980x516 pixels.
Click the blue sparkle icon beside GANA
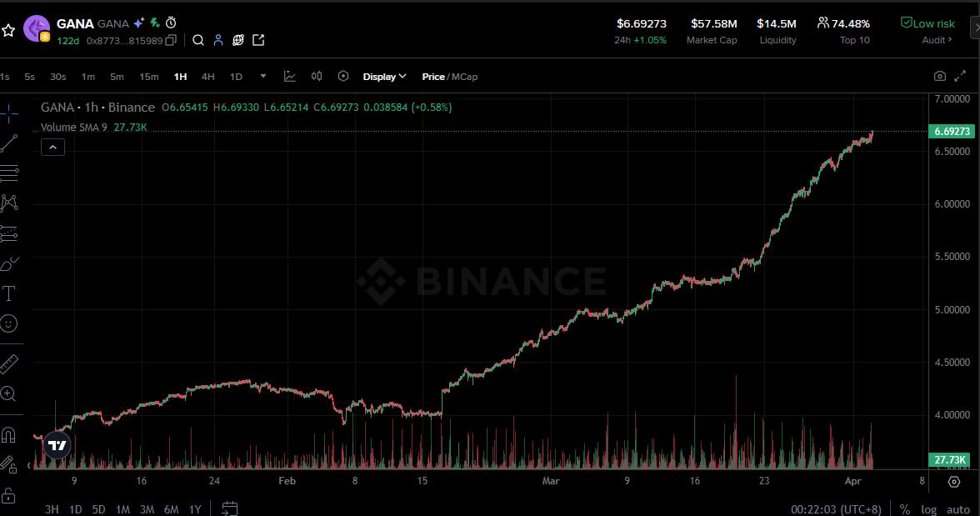point(138,23)
